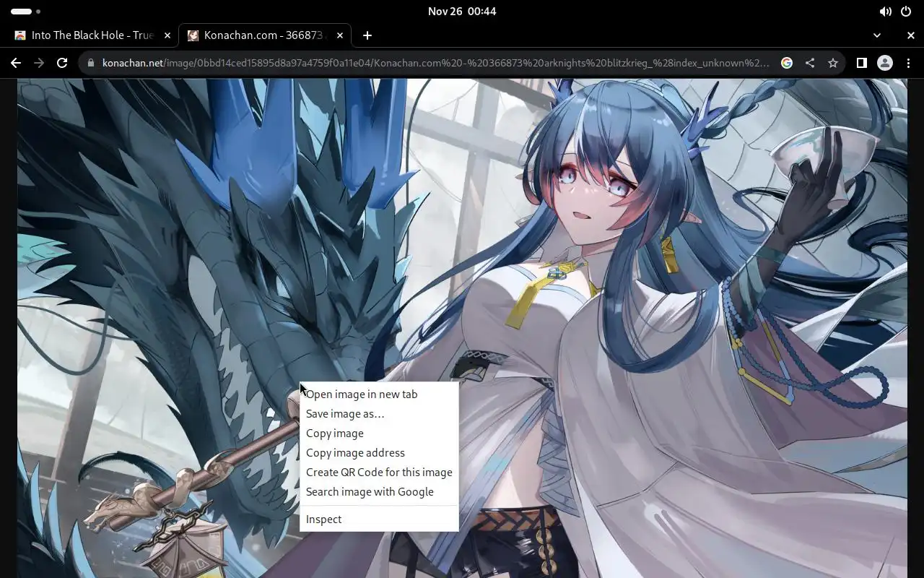Bookmark this page with the star

(833, 63)
